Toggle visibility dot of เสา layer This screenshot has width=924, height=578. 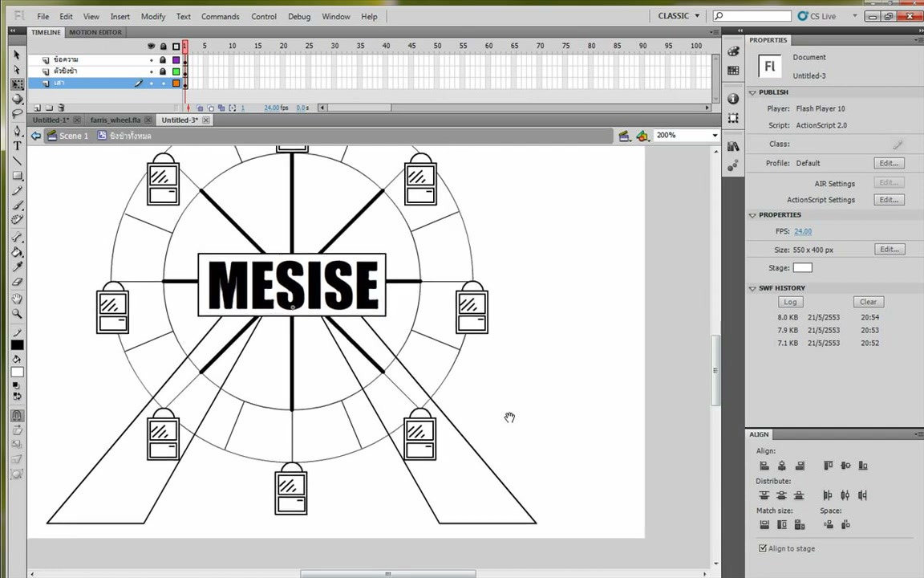152,83
